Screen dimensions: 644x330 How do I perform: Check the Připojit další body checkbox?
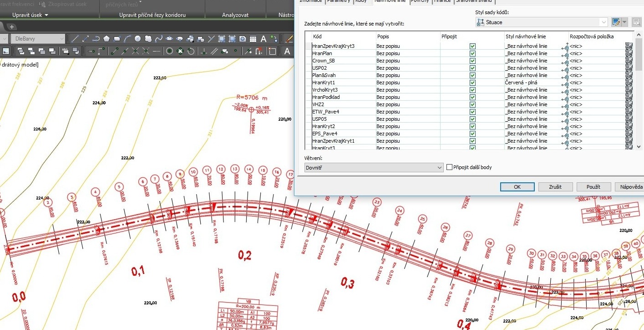click(x=449, y=167)
